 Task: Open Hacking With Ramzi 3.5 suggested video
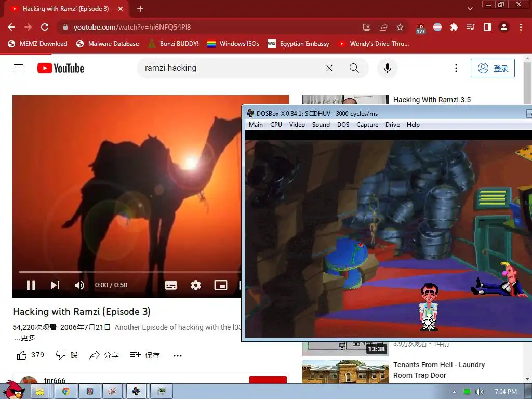click(432, 100)
